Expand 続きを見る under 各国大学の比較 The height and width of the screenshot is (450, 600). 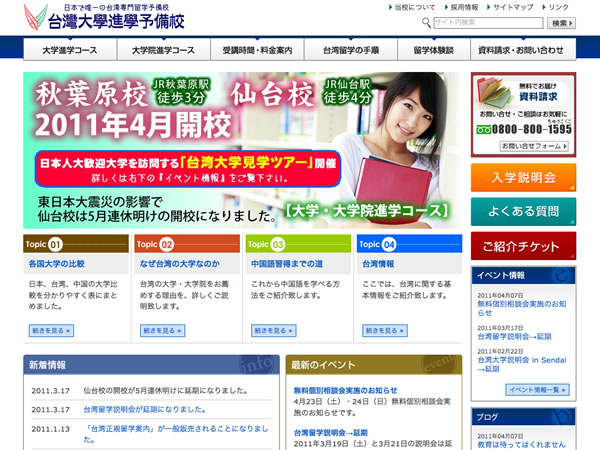tap(51, 329)
